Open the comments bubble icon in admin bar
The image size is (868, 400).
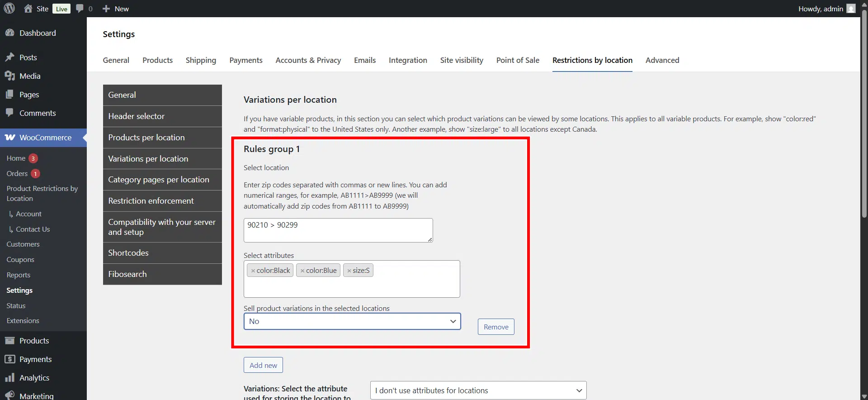(80, 9)
